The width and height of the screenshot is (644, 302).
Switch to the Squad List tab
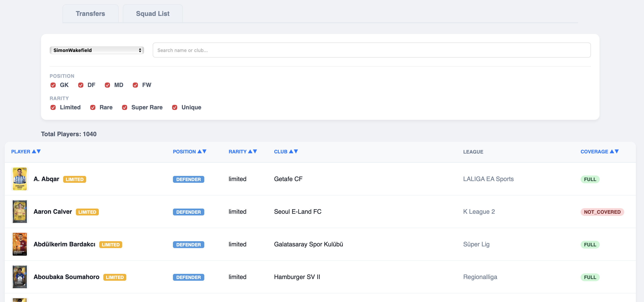tap(153, 14)
